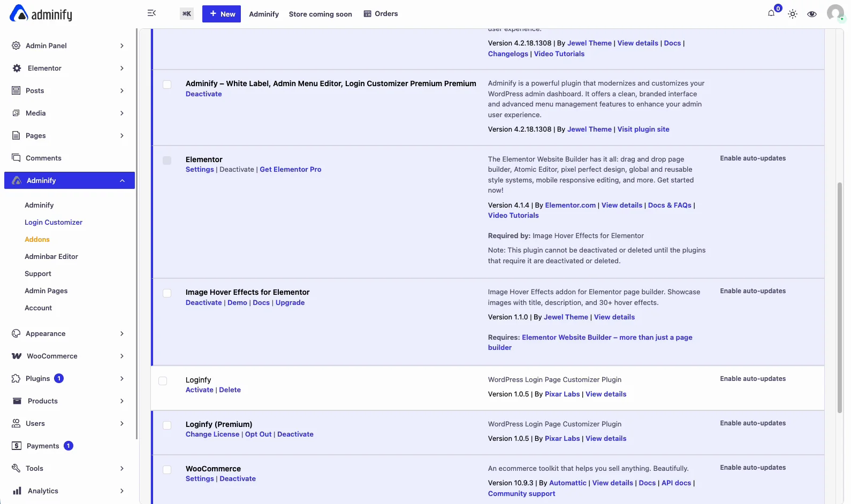Check the Adminify White Label plugin checkbox
Screen dimensions: 851x504
(167, 85)
